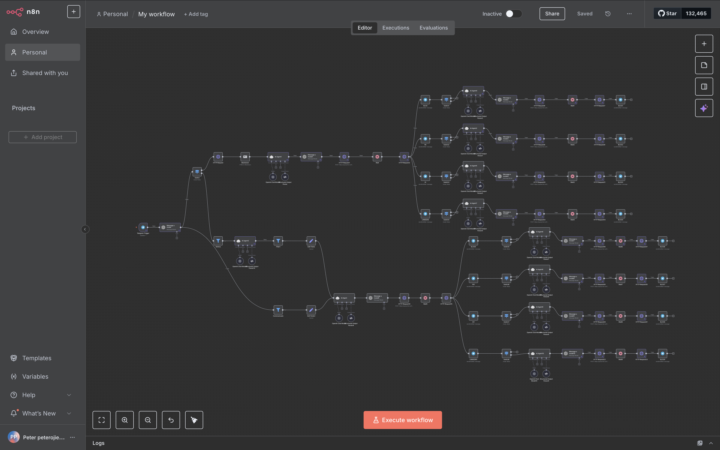Switch to the Executions tab
The height and width of the screenshot is (450, 720).
point(395,28)
